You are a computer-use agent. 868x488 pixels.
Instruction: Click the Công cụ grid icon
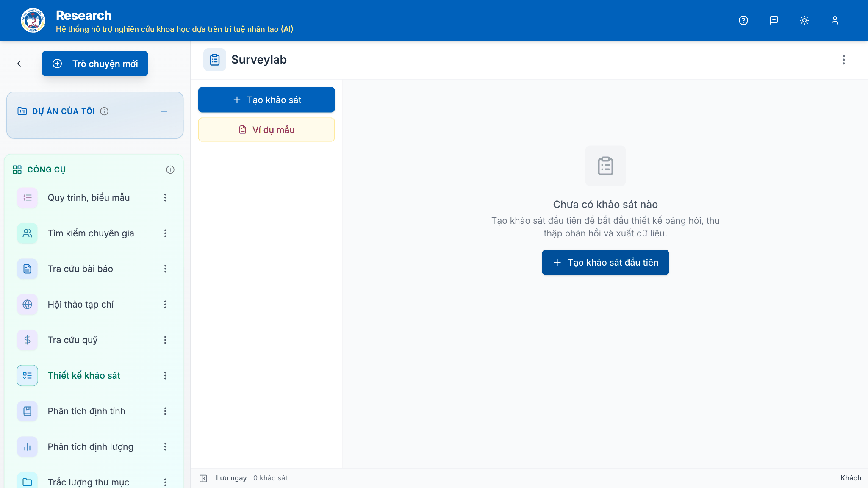click(17, 170)
